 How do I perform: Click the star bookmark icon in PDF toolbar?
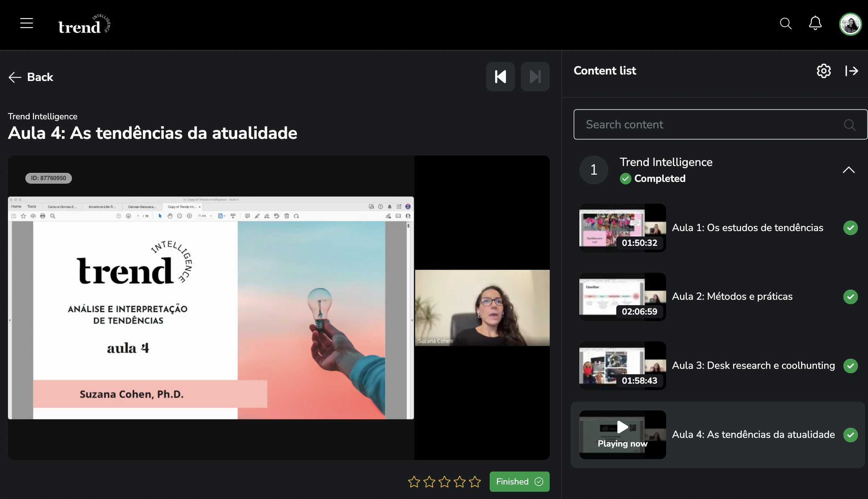pos(24,216)
